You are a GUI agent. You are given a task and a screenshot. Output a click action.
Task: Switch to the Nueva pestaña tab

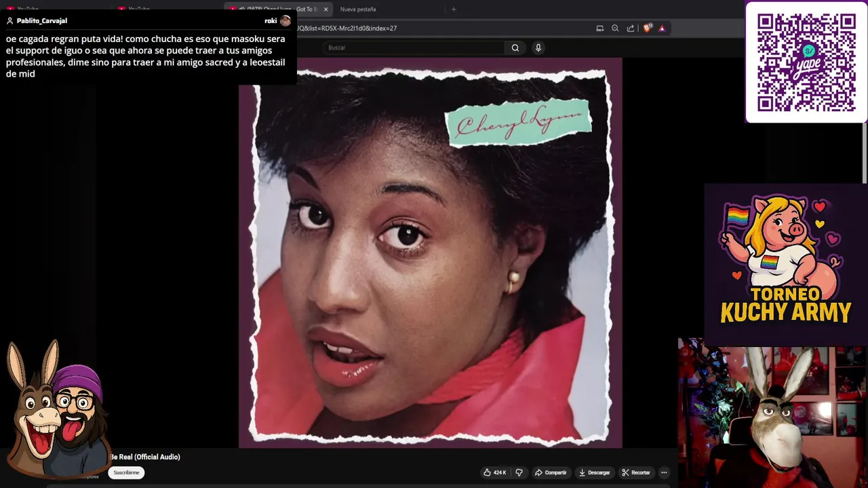[358, 9]
